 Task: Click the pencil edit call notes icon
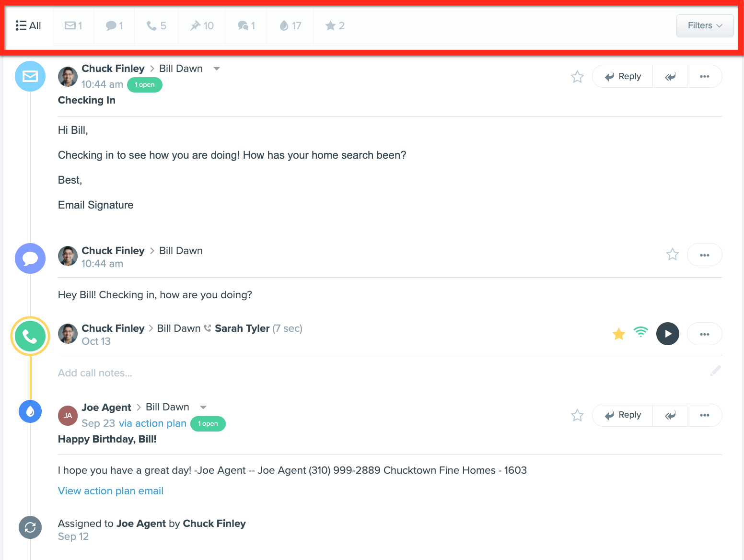(x=715, y=371)
